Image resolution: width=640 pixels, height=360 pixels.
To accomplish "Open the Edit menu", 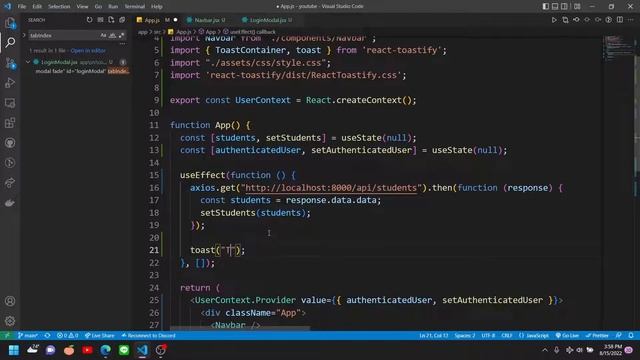I will click(x=37, y=7).
